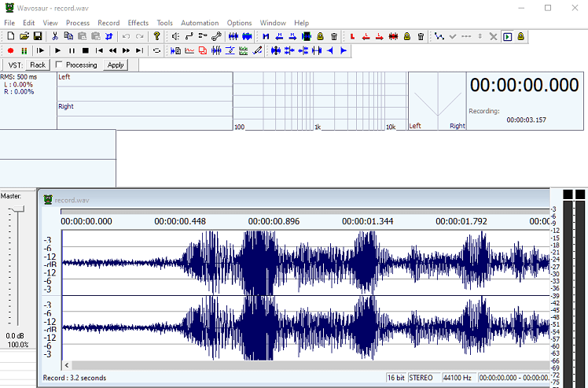Move to next loop with red right arrow
Viewport: 588px width, 388px height.
point(380,36)
